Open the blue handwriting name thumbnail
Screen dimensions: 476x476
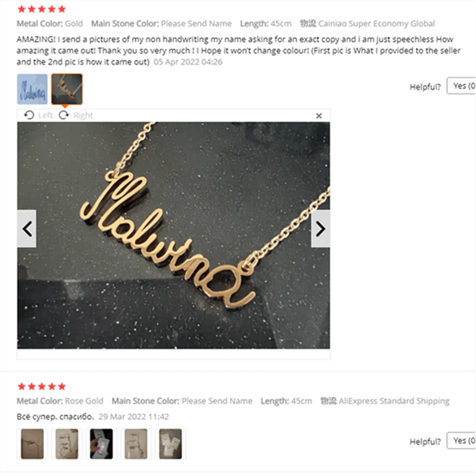tap(32, 89)
